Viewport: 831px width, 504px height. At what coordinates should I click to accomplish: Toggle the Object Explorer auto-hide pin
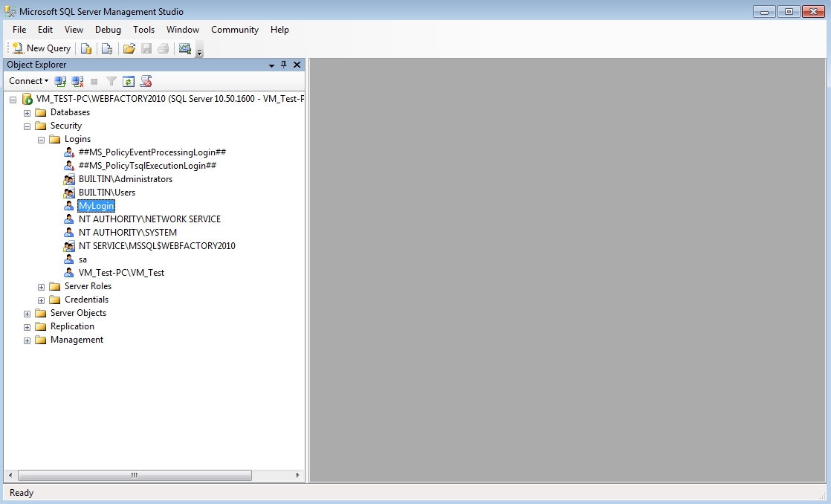282,65
